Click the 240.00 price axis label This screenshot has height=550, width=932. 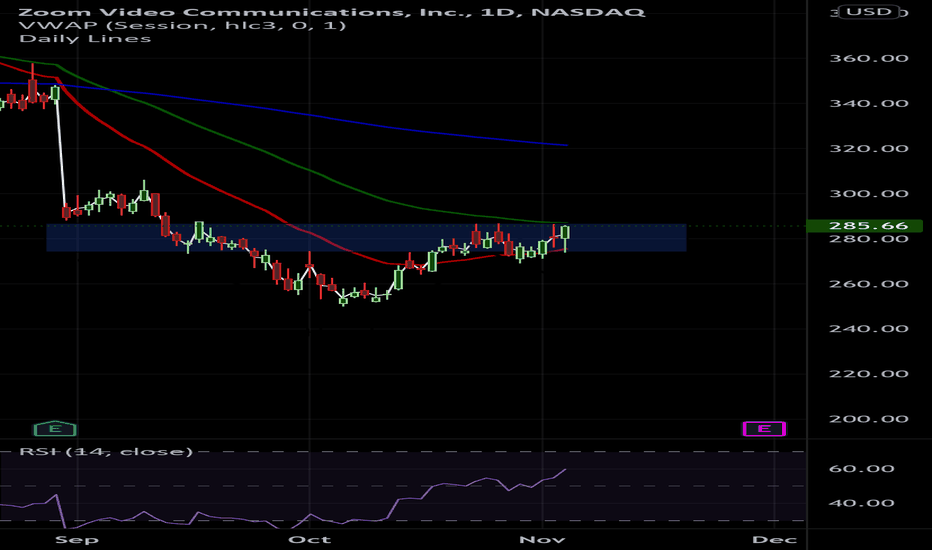868,329
